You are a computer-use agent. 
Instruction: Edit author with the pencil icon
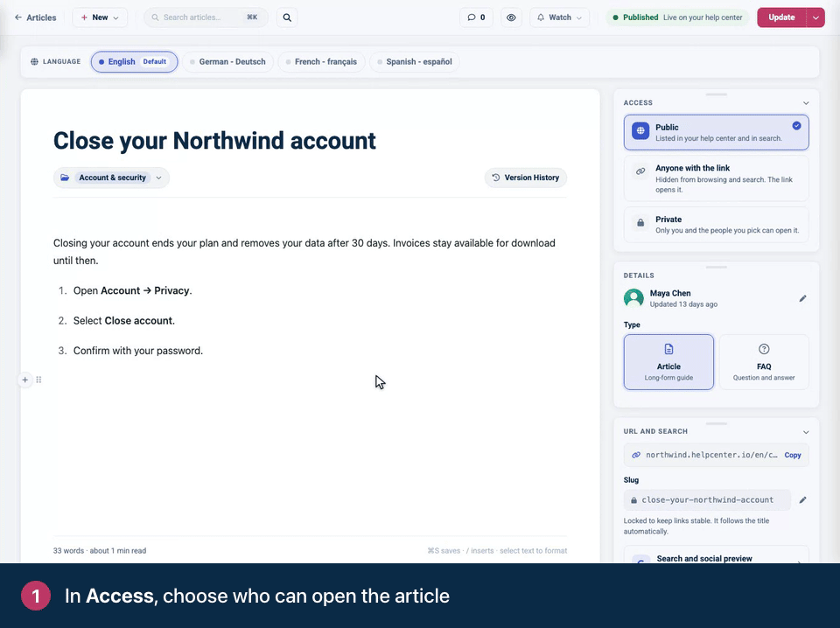802,298
